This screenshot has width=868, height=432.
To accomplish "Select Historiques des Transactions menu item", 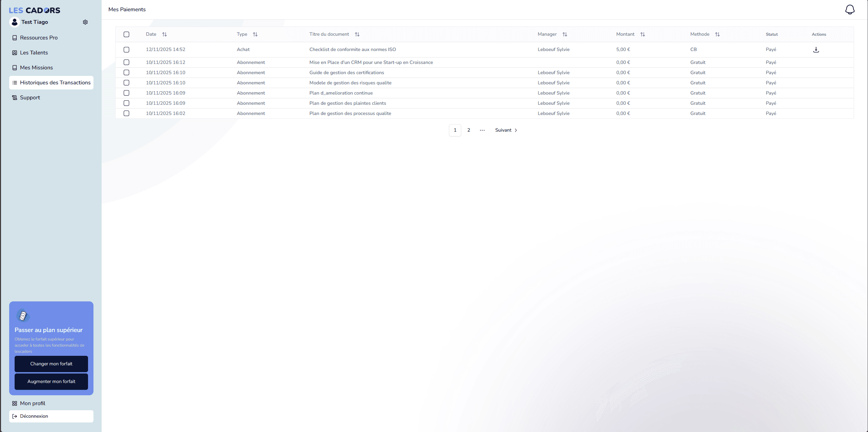I will 51,83.
